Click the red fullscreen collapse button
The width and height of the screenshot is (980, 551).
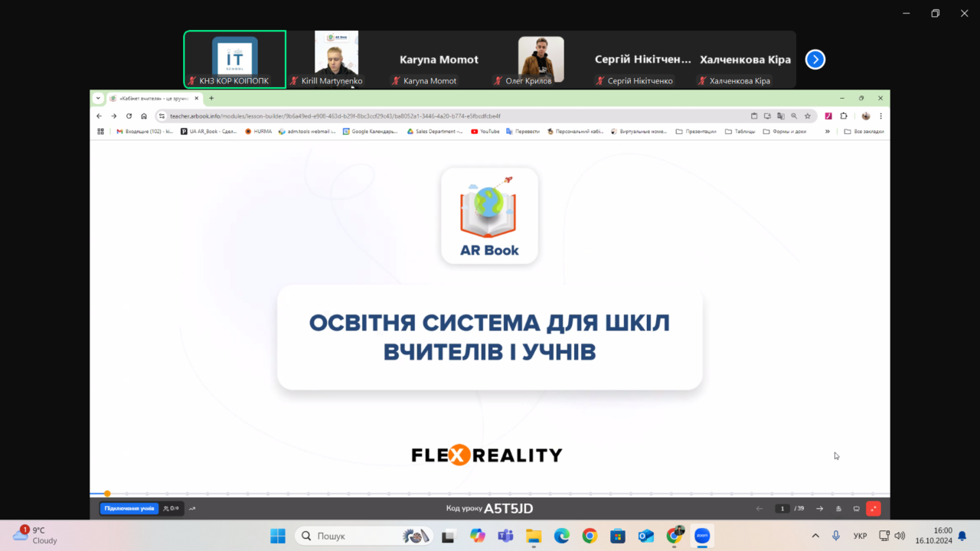point(874,509)
